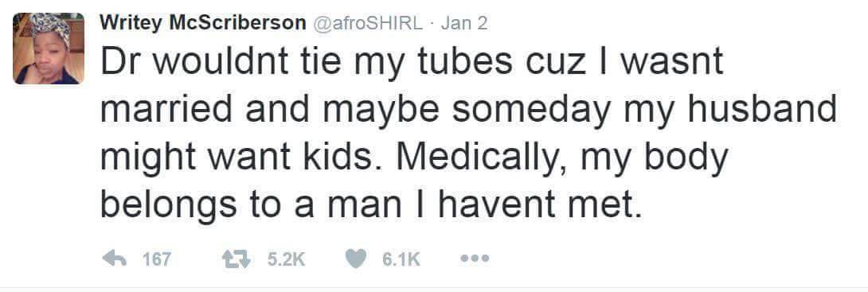
Task: Open the profile picture of Writey McScriberson
Action: [x=49, y=48]
